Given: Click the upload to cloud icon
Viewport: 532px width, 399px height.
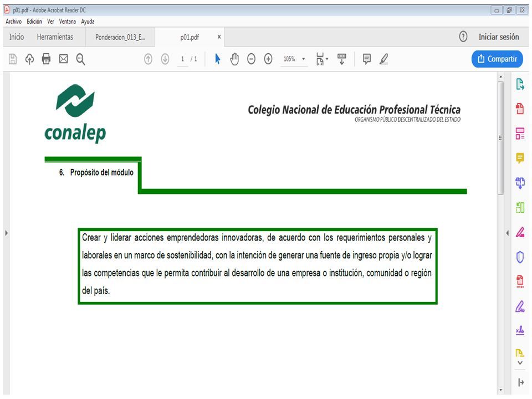Looking at the screenshot, I should [29, 59].
